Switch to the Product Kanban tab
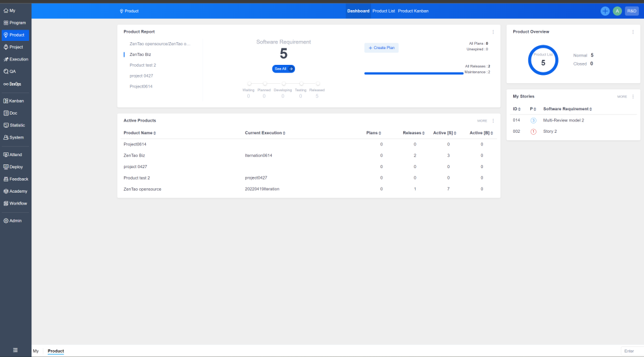644x357 pixels. click(413, 11)
